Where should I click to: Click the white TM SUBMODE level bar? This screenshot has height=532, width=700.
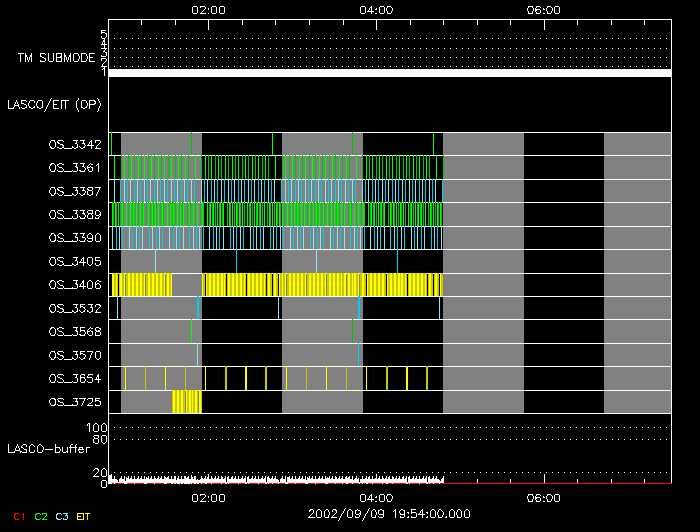pyautogui.click(x=390, y=73)
